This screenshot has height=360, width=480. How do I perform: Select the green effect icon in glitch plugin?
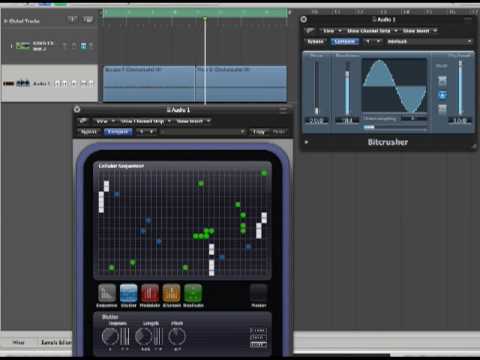193,293
